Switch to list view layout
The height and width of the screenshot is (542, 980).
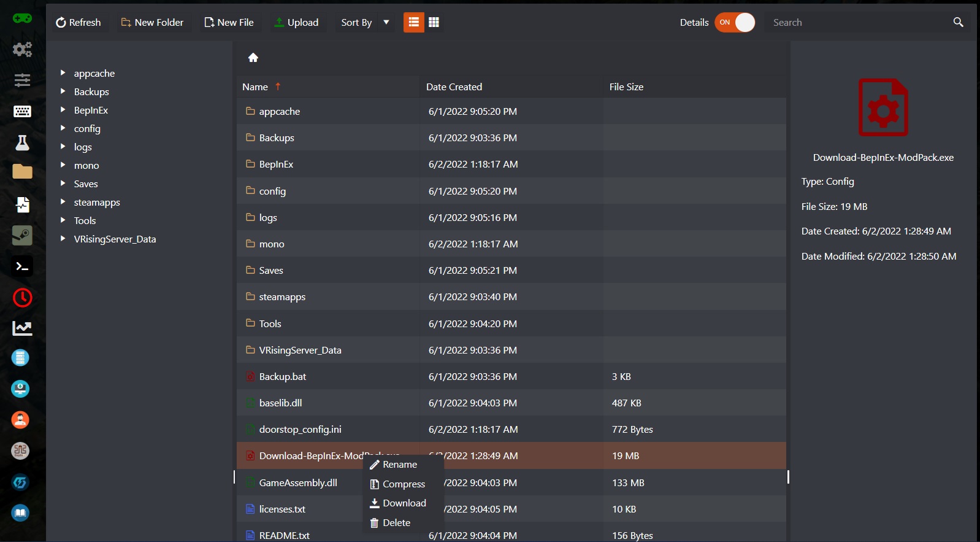click(x=413, y=22)
